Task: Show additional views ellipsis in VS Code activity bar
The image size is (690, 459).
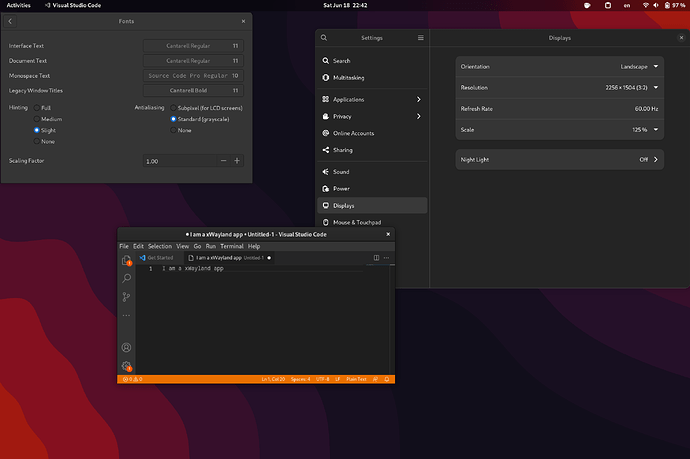Action: [x=126, y=316]
